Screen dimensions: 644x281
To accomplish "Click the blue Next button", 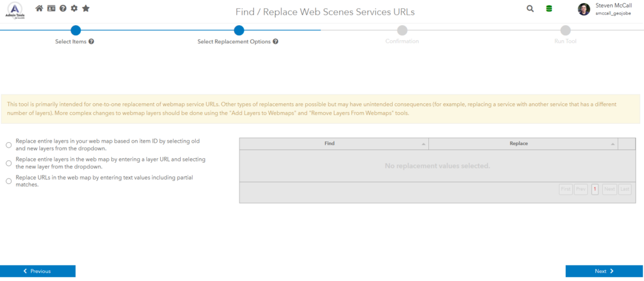I will coord(604,271).
